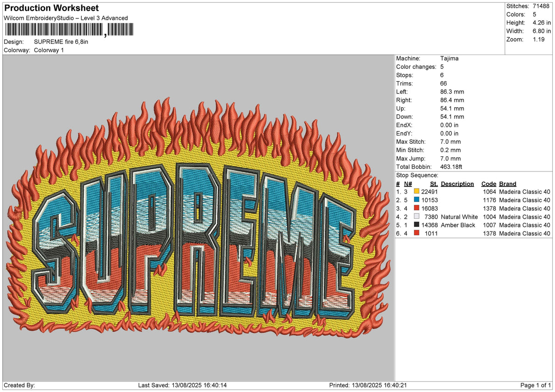Image resolution: width=555 pixels, height=392 pixels.
Task: Click the Stop Sequence: heading
Action: pos(417,175)
